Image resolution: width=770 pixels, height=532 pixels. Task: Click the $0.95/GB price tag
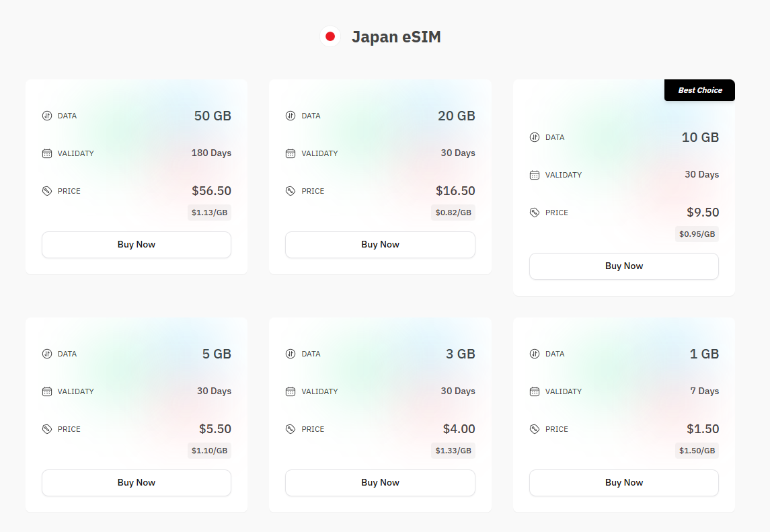click(697, 234)
